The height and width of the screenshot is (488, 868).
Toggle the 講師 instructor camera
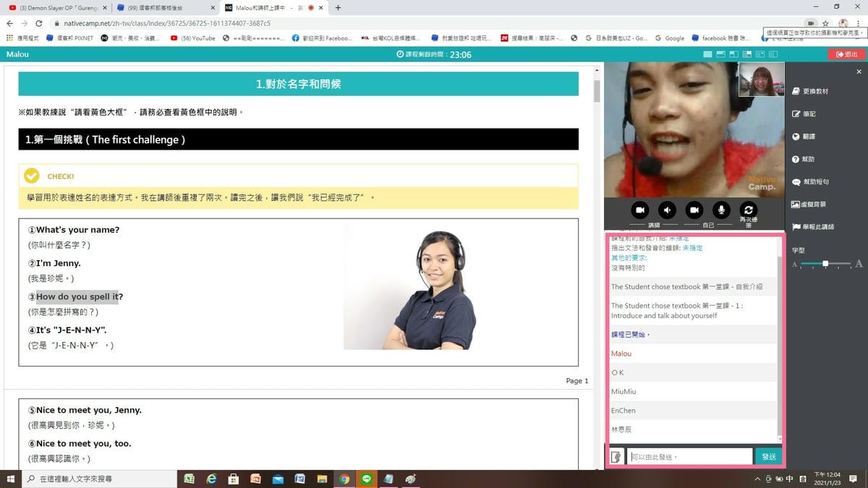pyautogui.click(x=639, y=210)
